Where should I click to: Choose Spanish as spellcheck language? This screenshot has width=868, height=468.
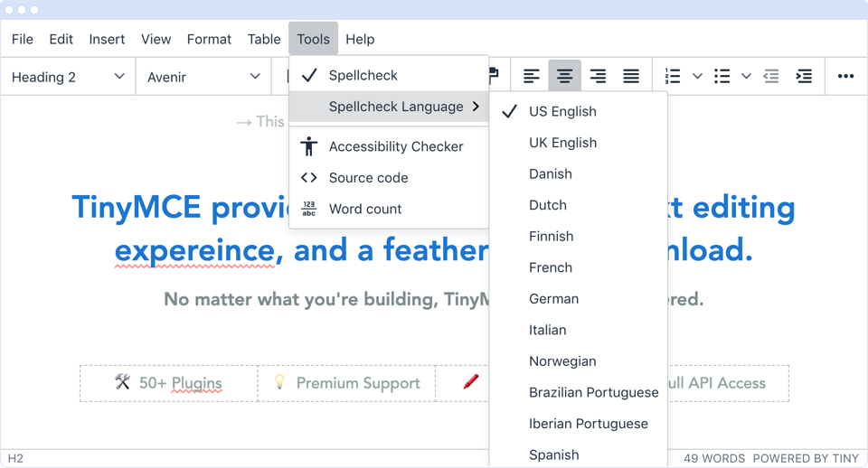(x=579, y=454)
